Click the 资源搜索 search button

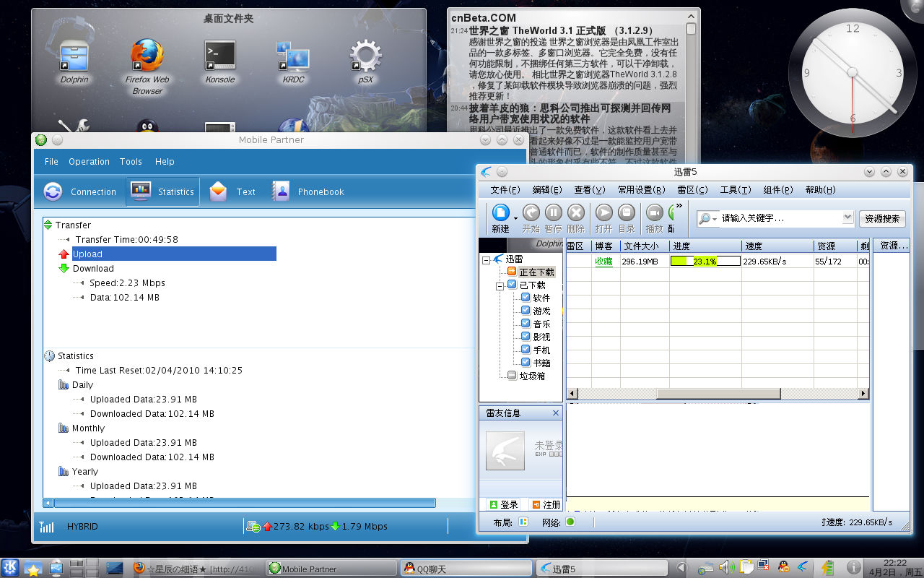click(x=882, y=218)
